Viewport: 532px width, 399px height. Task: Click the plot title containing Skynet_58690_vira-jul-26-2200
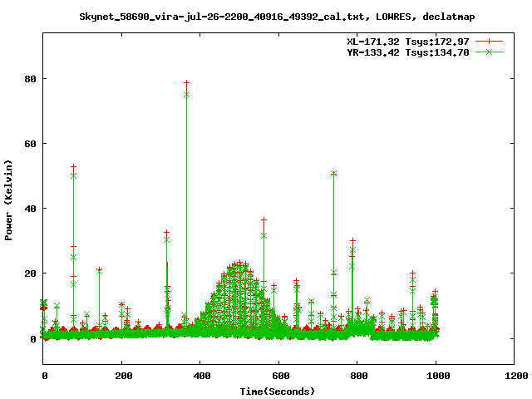pos(277,17)
